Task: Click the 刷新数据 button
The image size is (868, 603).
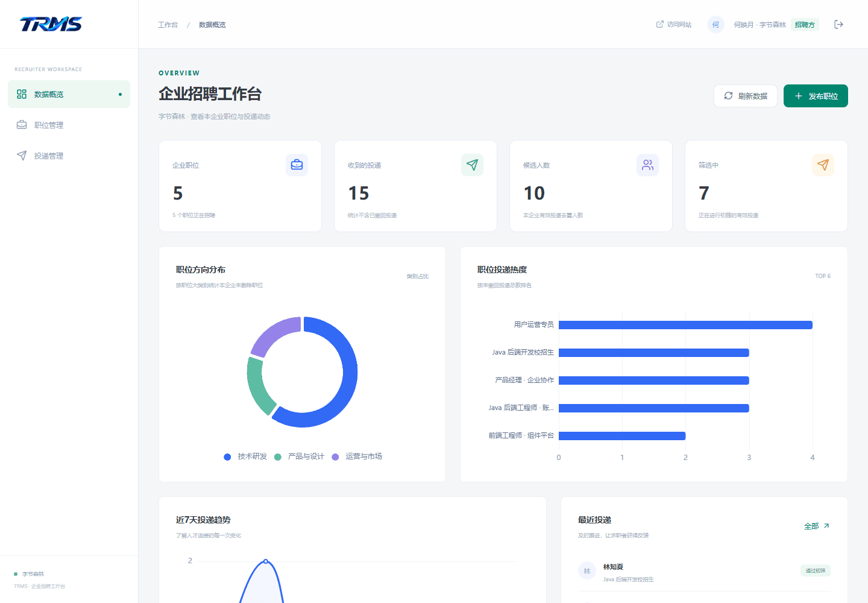Action: 746,96
